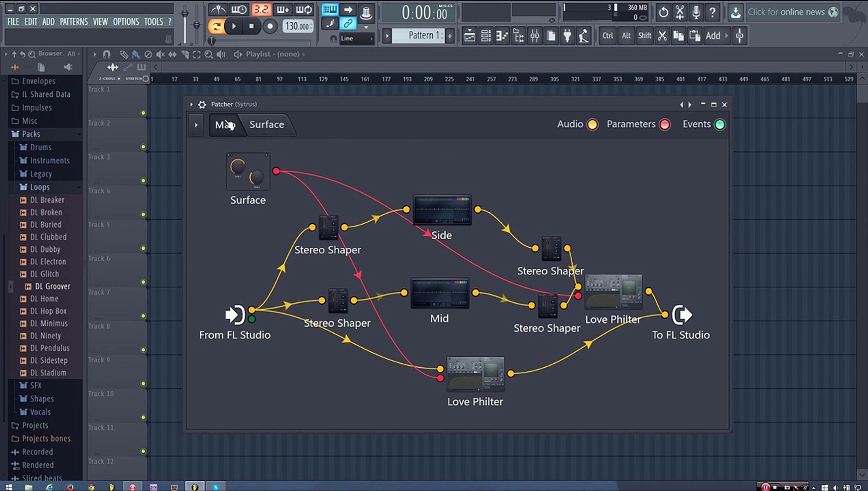868x491 pixels.
Task: Click the To FL Studio output node
Action: pyautogui.click(x=682, y=315)
